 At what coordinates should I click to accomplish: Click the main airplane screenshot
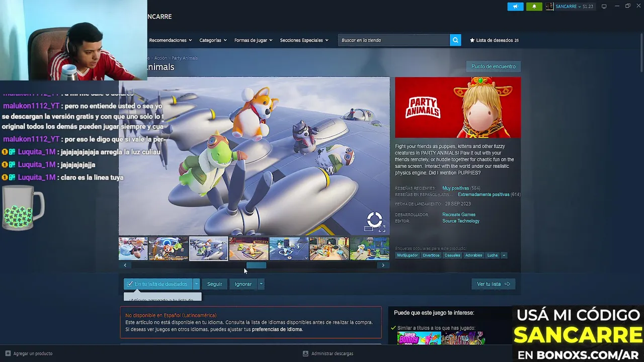(254, 156)
